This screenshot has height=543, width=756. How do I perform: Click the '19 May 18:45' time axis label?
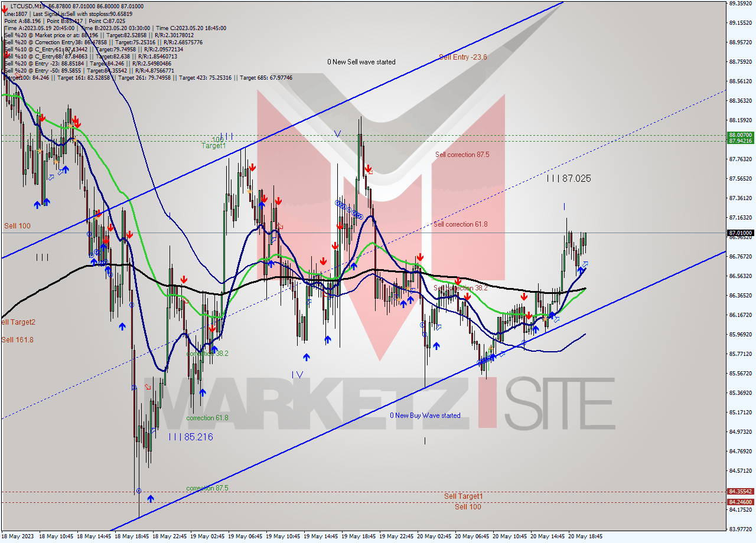click(x=358, y=537)
